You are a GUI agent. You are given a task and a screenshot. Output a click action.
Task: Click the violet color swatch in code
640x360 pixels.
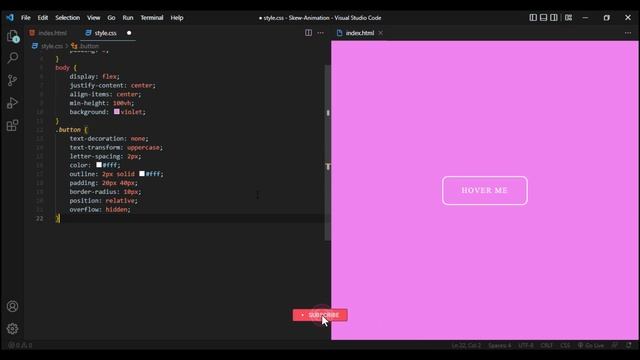coord(117,111)
